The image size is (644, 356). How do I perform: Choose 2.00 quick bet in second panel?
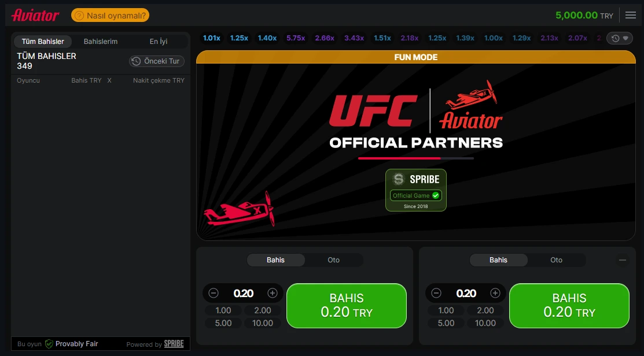[485, 310]
